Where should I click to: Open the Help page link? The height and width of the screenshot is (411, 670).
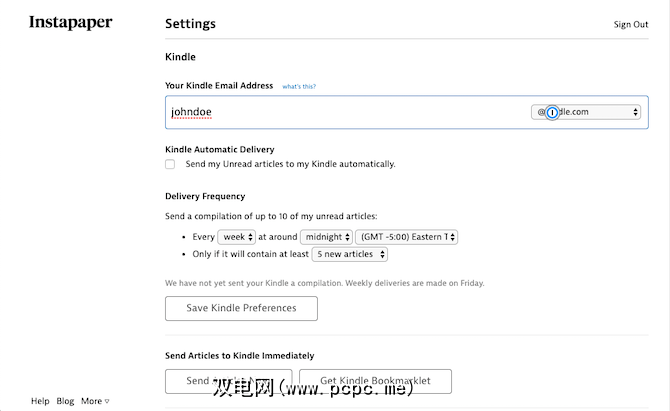tap(40, 401)
